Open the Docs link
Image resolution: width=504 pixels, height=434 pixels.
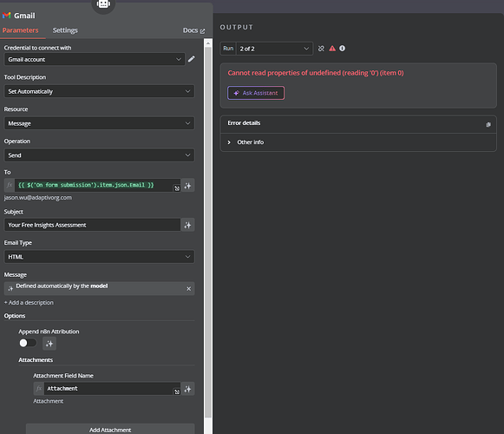193,30
